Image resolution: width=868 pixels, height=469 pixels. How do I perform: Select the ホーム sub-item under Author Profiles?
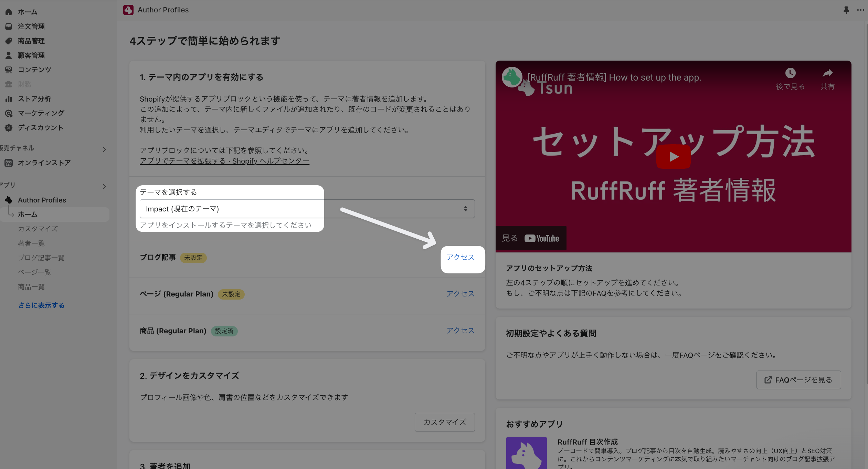55,215
